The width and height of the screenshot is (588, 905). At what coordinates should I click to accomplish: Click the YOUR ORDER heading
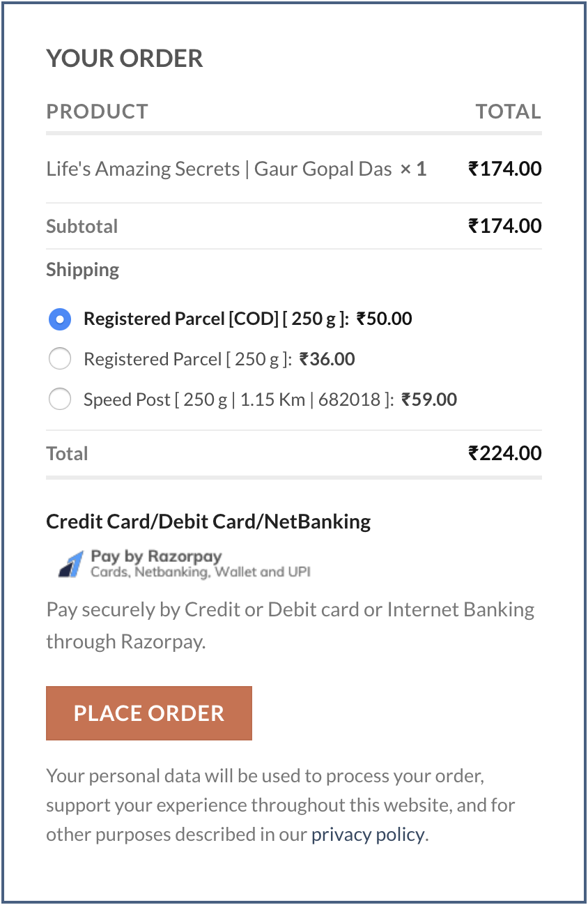pos(125,58)
